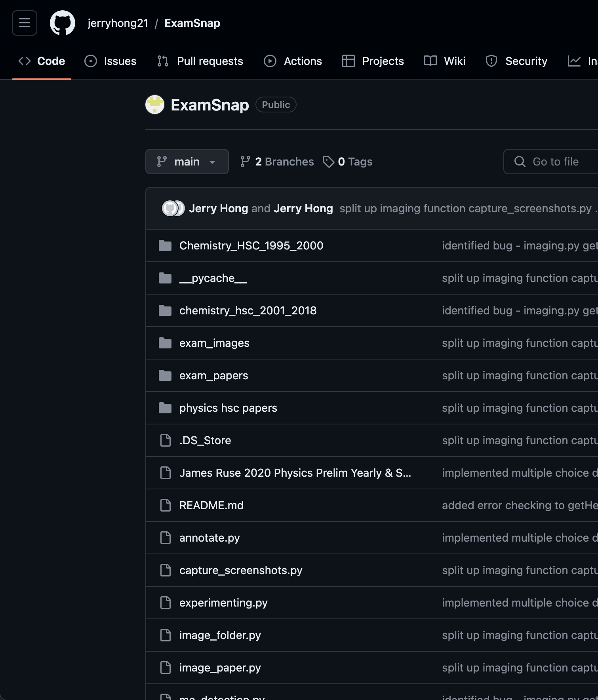Click the ExamSnap repository avatar icon
The image size is (598, 700).
coord(155,105)
